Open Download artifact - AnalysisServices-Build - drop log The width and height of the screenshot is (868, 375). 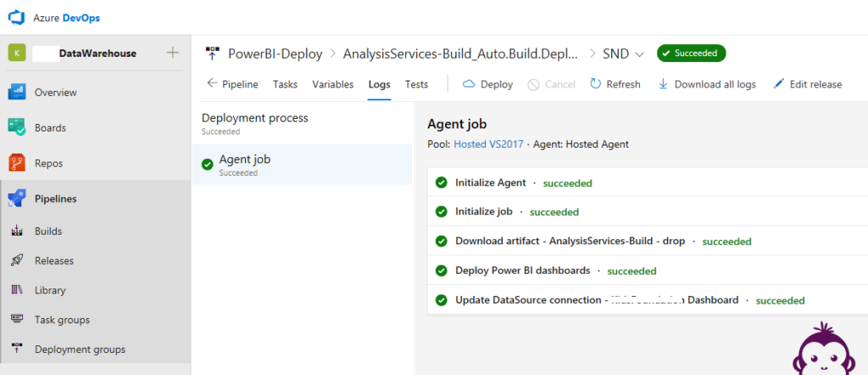tap(648, 242)
